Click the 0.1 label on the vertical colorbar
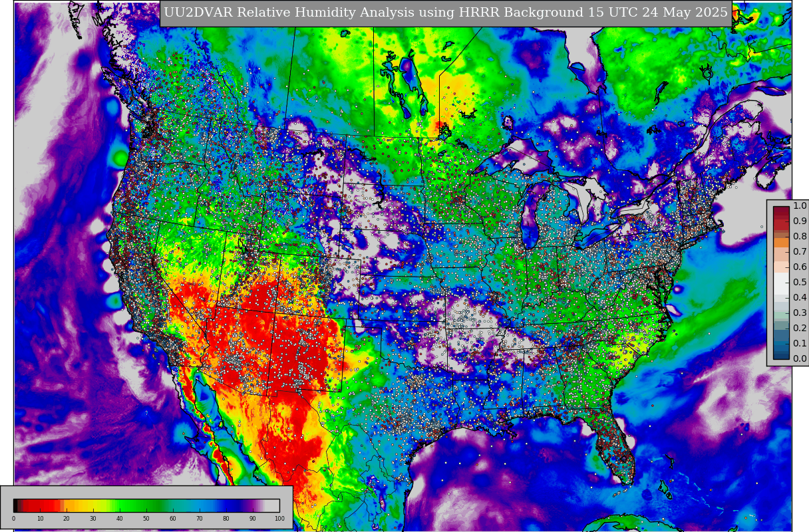 (x=800, y=343)
